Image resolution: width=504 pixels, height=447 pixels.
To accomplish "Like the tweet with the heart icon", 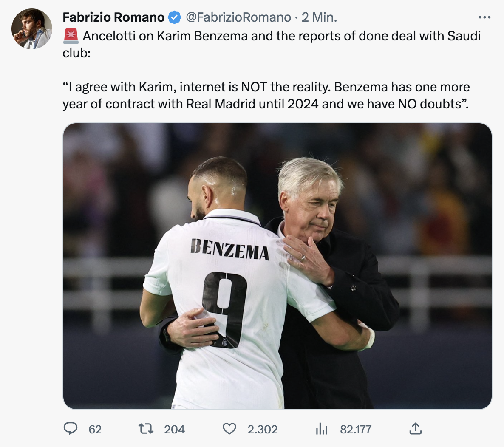I will pyautogui.click(x=229, y=429).
